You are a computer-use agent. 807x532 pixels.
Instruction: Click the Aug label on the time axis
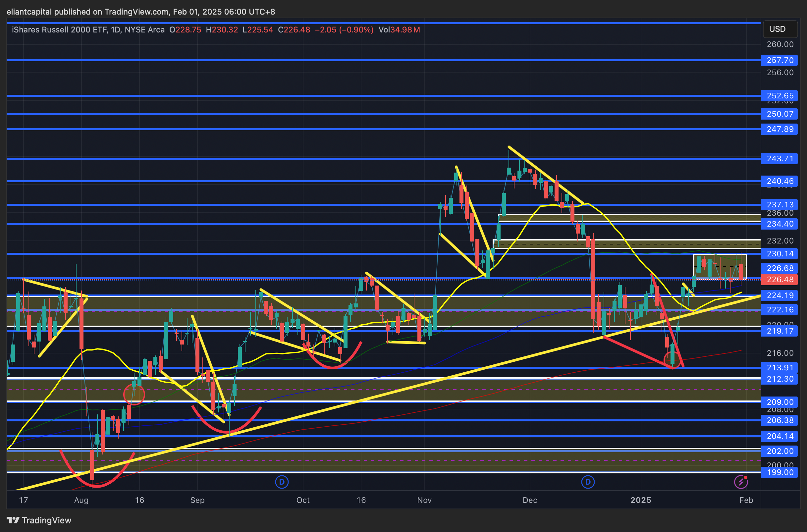click(81, 500)
